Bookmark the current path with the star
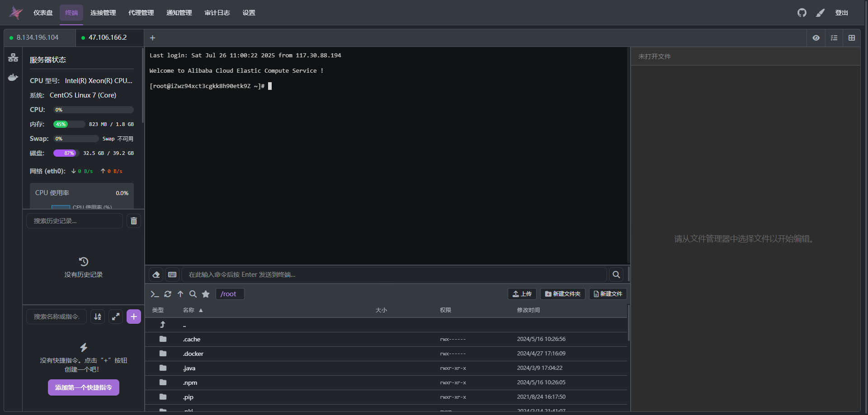Image resolution: width=868 pixels, height=415 pixels. [206, 294]
